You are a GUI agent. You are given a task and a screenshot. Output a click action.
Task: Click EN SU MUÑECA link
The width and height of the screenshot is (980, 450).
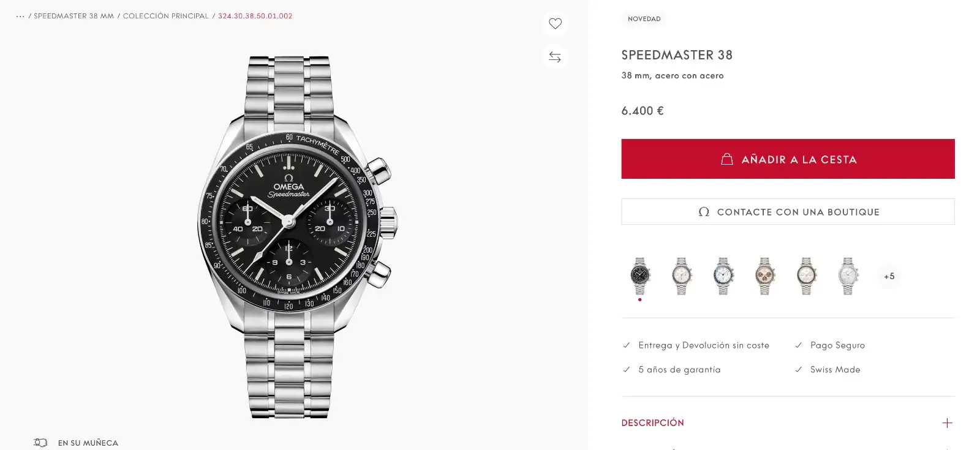click(x=88, y=443)
